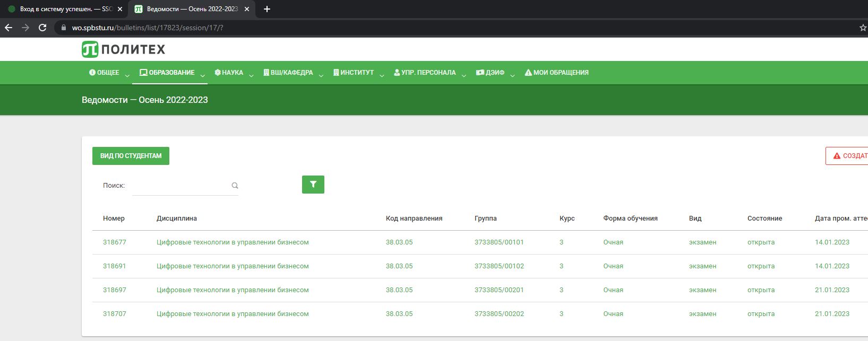Select group 3733805/00202 link

pos(499,314)
